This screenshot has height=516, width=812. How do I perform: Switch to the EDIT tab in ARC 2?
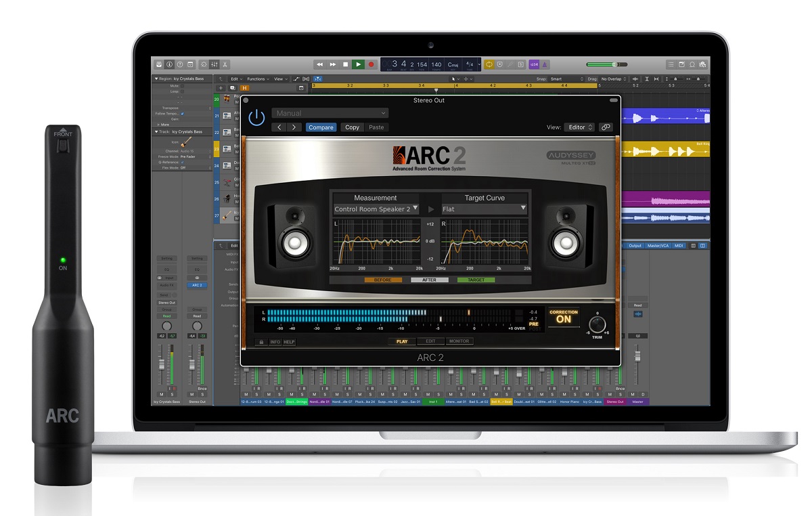point(430,341)
